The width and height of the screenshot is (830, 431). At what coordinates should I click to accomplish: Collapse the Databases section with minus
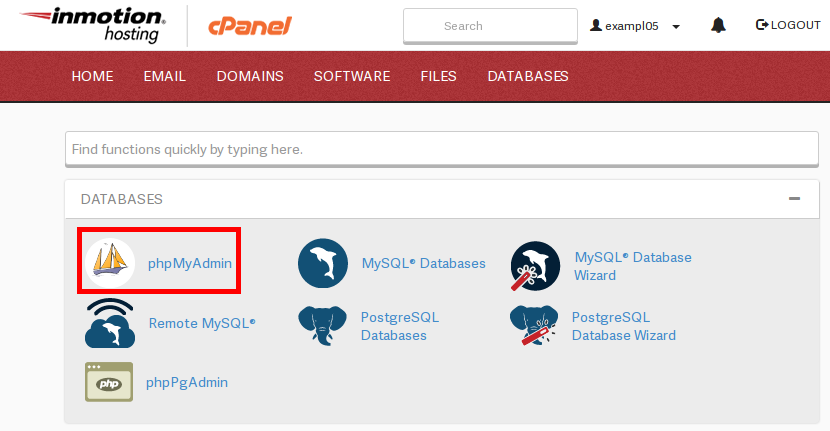click(x=794, y=199)
